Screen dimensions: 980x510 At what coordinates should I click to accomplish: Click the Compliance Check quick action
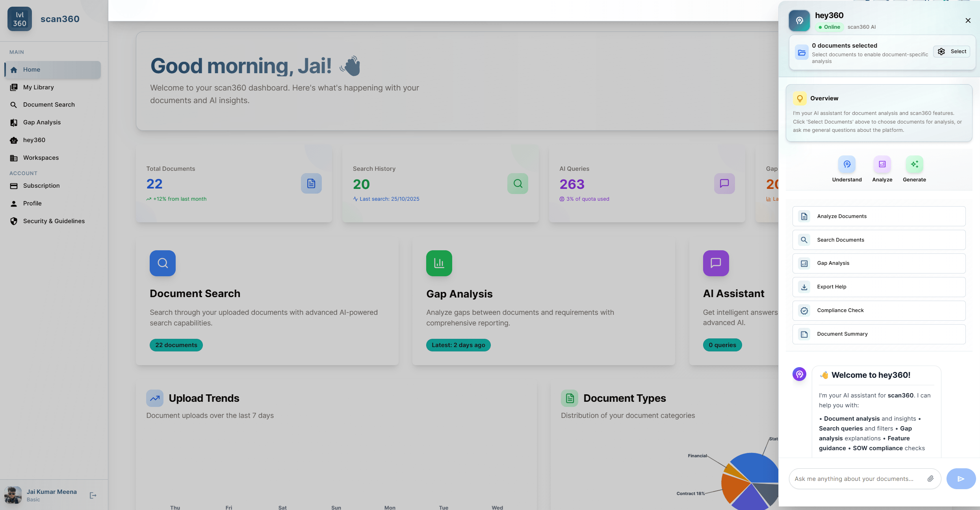point(840,310)
